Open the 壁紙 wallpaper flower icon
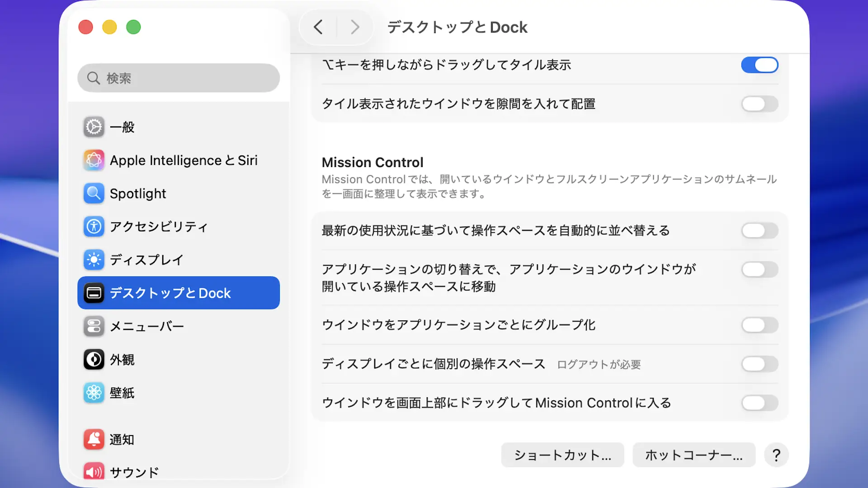 click(x=94, y=393)
